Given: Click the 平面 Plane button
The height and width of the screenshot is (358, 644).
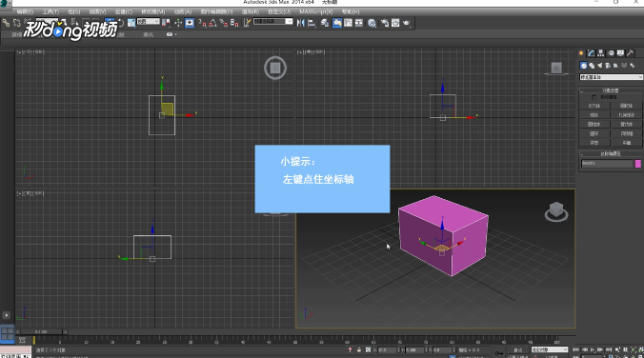Looking at the screenshot, I should [626, 143].
